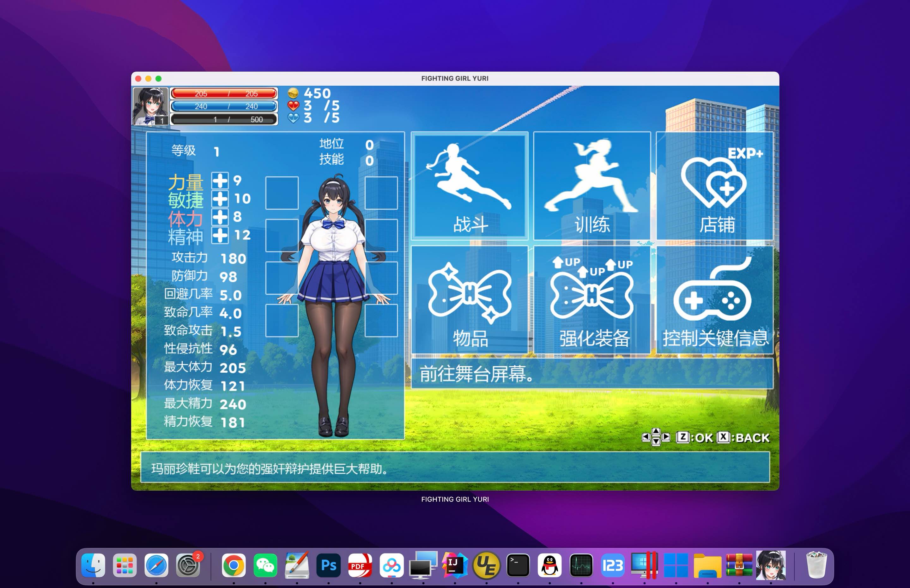Viewport: 910px width, 588px height.
Task: Click the blue heart icon in HUD
Action: click(x=293, y=118)
